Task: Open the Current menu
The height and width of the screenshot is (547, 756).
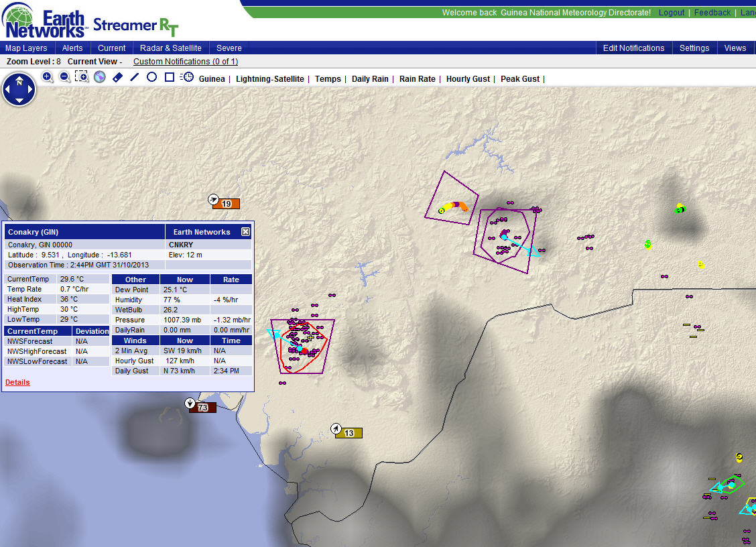Action: (111, 48)
